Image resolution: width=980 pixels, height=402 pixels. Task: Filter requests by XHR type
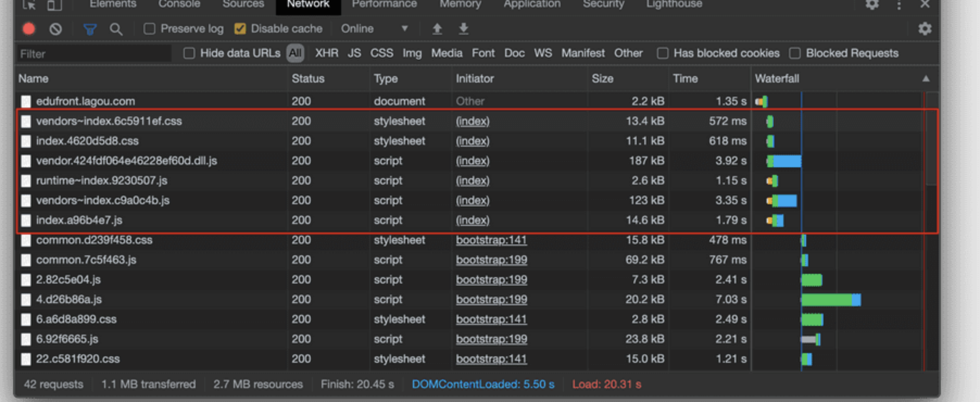pos(326,53)
